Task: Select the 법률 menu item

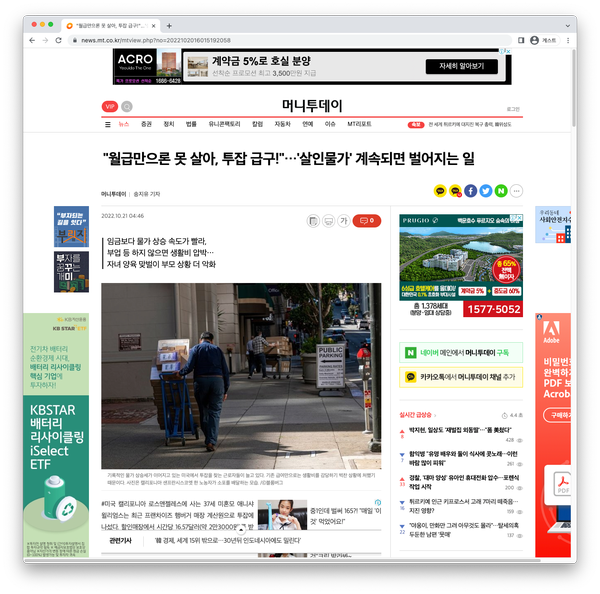Action: tap(191, 124)
